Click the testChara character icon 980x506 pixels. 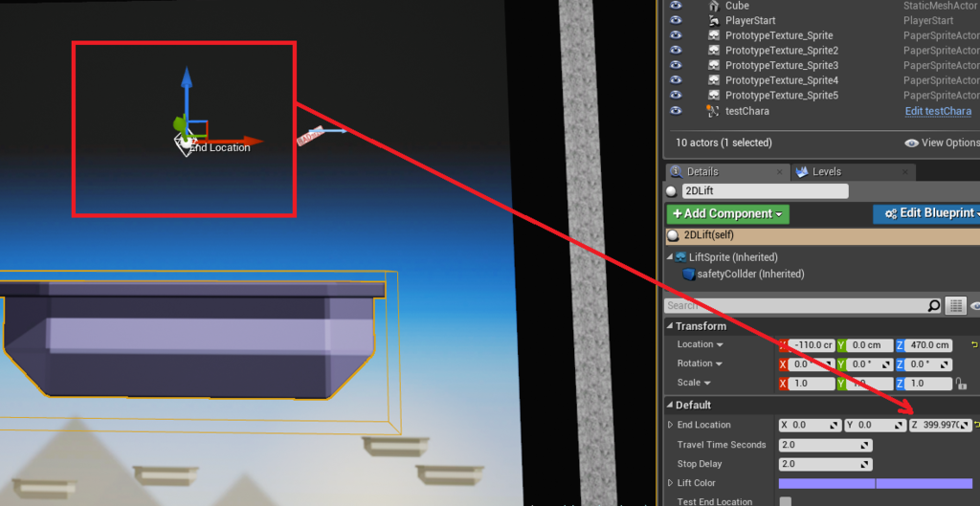(x=712, y=111)
